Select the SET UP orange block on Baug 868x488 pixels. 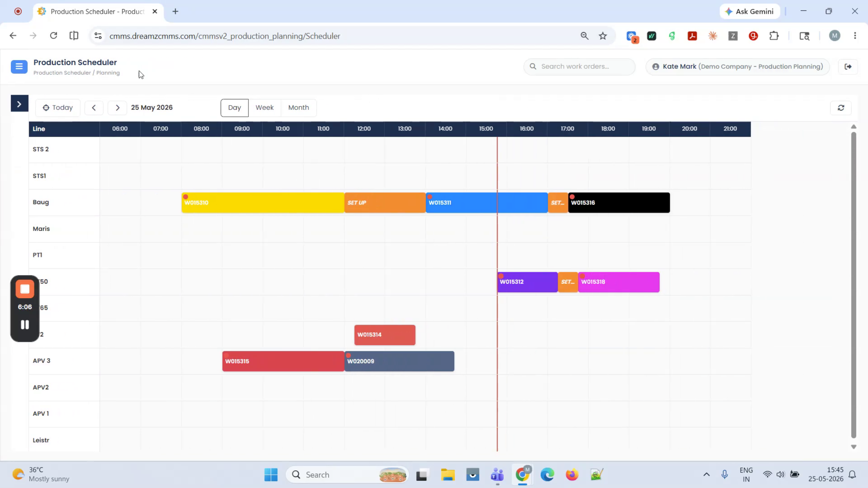click(385, 203)
